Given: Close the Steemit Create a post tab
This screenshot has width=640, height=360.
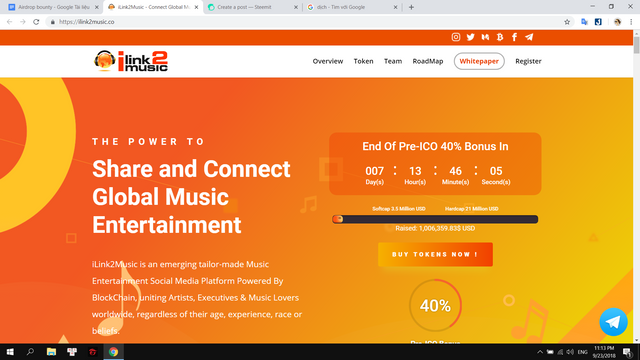Looking at the screenshot, I should coord(296,7).
